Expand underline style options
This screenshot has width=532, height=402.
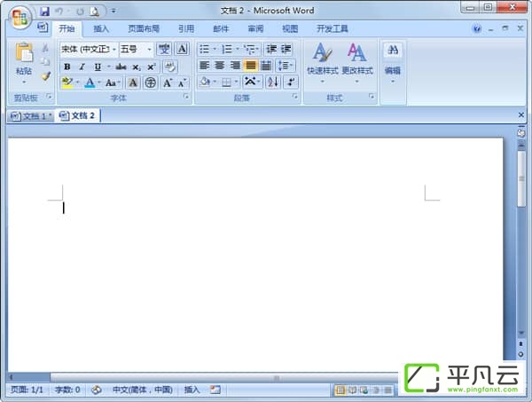[x=108, y=67]
